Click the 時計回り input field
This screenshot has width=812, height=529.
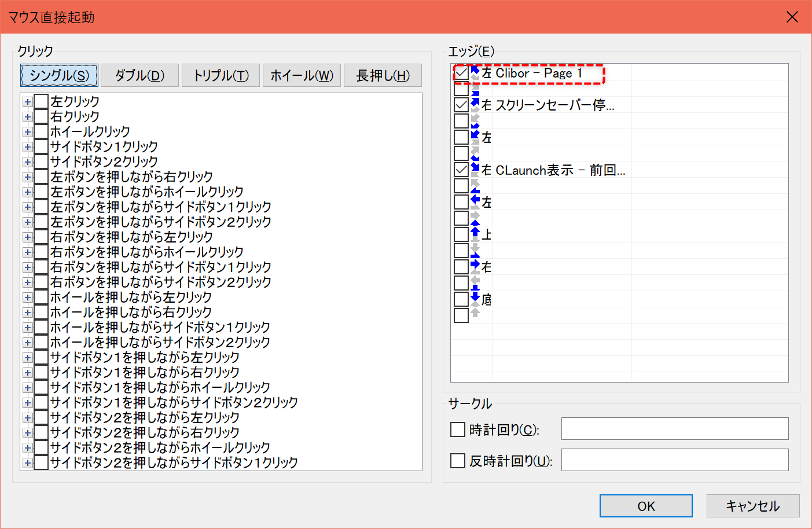click(x=675, y=429)
